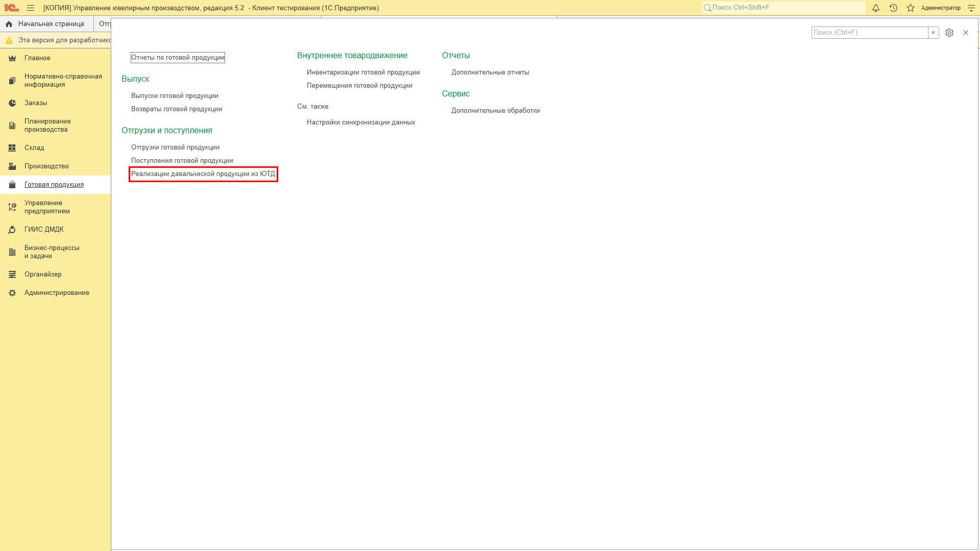Viewport: 980px width, 551px height.
Task: Click the Главное section icon
Action: (x=12, y=58)
